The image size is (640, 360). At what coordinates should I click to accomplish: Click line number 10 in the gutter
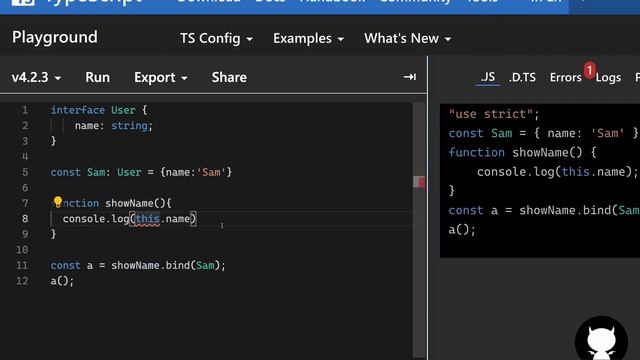point(22,249)
